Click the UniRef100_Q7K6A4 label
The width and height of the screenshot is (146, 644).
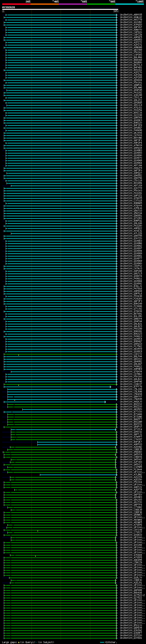point(131,555)
